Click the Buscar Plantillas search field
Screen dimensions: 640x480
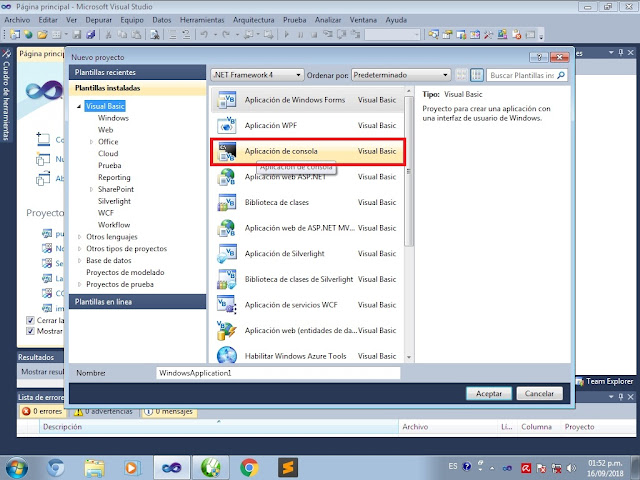522,75
